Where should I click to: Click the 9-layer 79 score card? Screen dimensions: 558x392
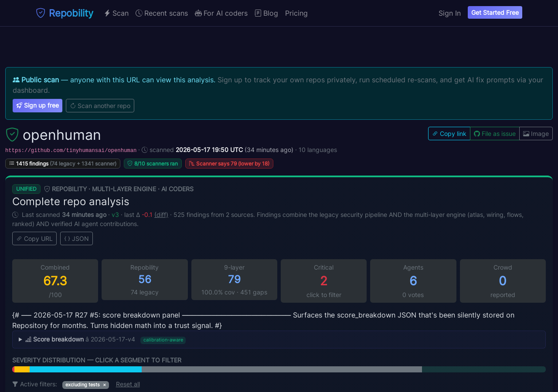[234, 280]
